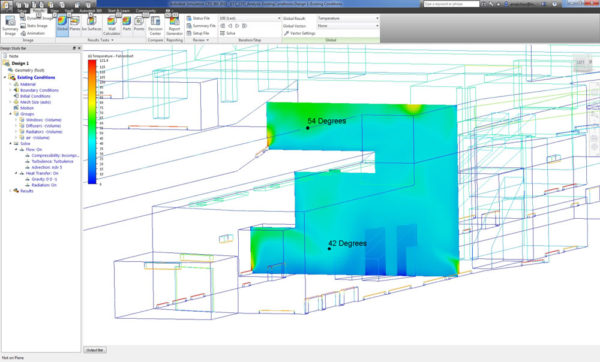
Task: Open the Global Vector dropdown
Action: (x=348, y=26)
